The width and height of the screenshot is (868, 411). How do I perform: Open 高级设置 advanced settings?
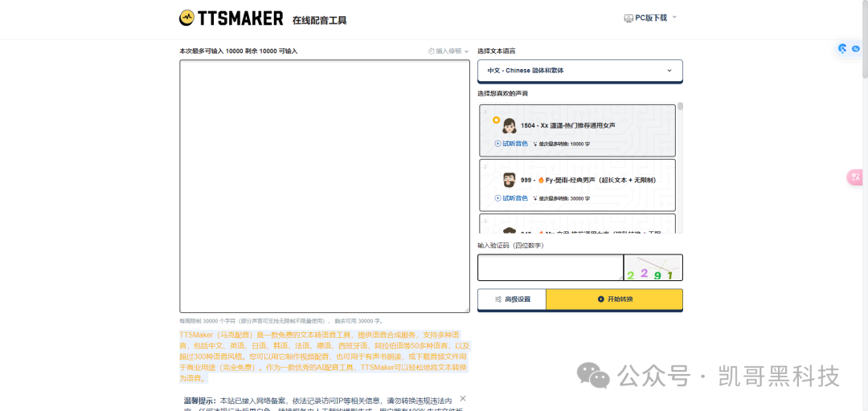tap(512, 299)
